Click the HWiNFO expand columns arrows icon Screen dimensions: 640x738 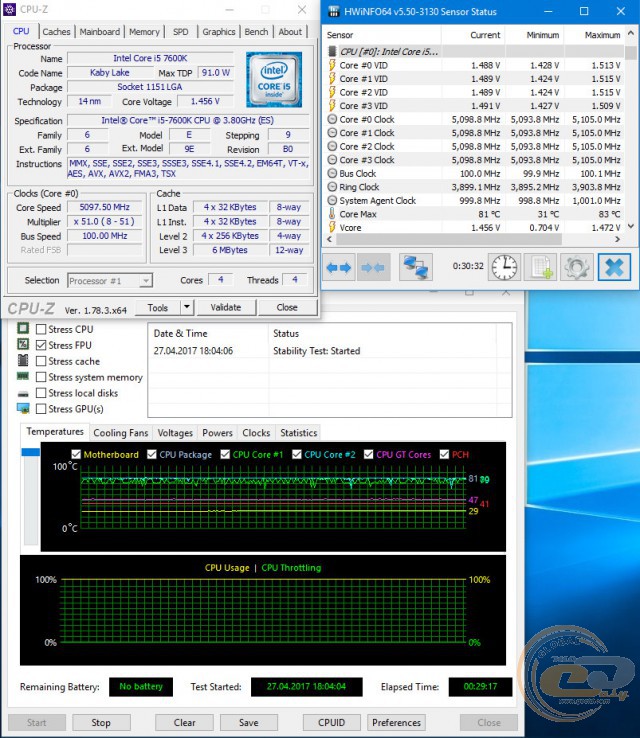339,267
